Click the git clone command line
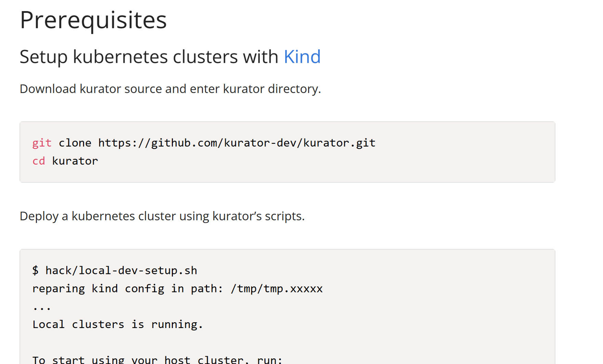The height and width of the screenshot is (364, 603). [x=204, y=143]
